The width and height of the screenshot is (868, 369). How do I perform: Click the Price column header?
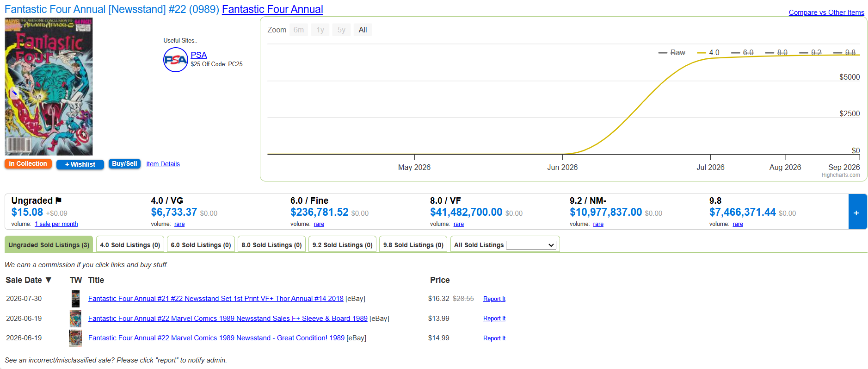440,280
